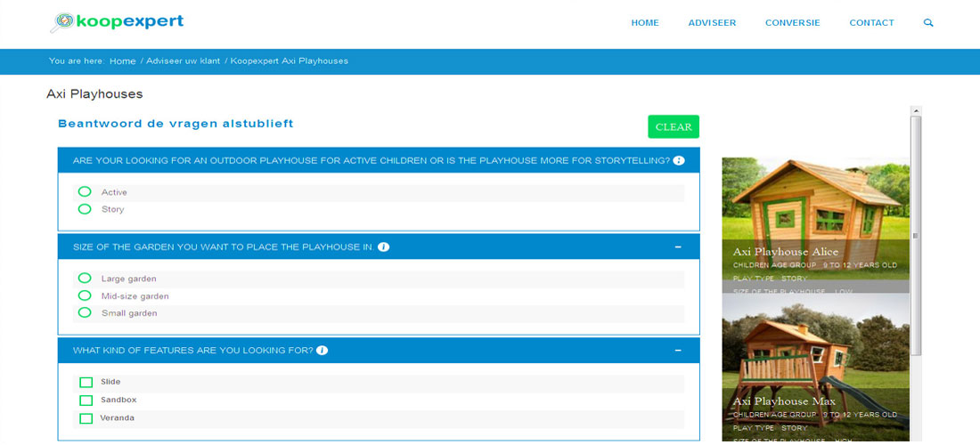Viewport: 980px width, 445px height.
Task: Check the Slide feature box
Action: 86,382
